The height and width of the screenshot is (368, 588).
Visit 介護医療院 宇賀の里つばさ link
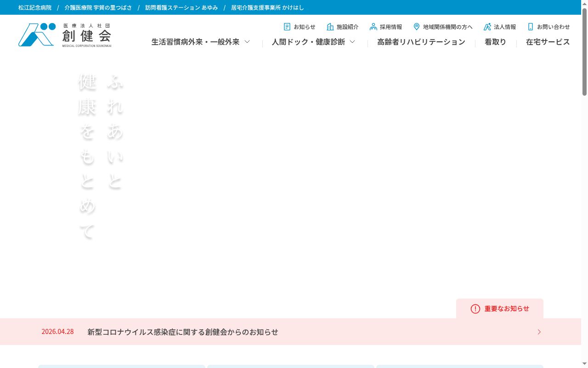click(98, 7)
